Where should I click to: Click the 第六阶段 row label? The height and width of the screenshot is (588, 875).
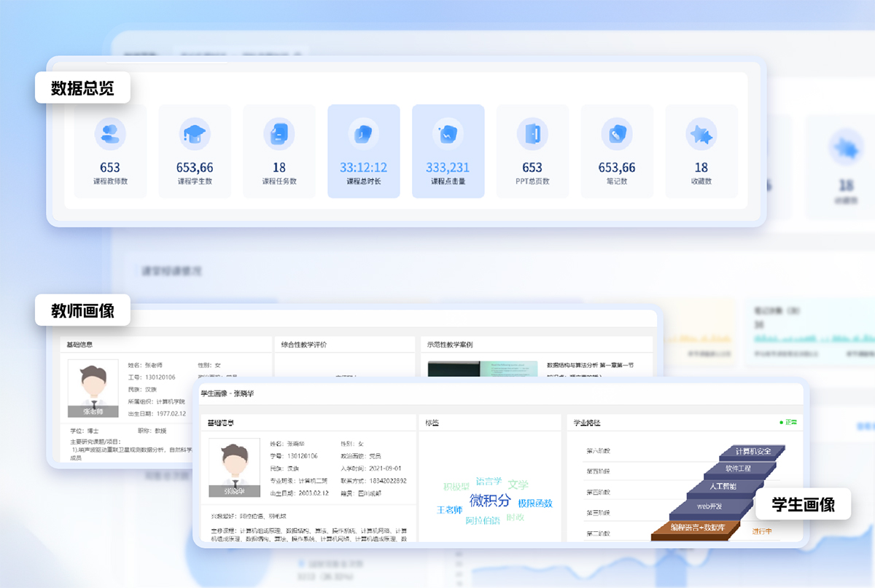598,451
